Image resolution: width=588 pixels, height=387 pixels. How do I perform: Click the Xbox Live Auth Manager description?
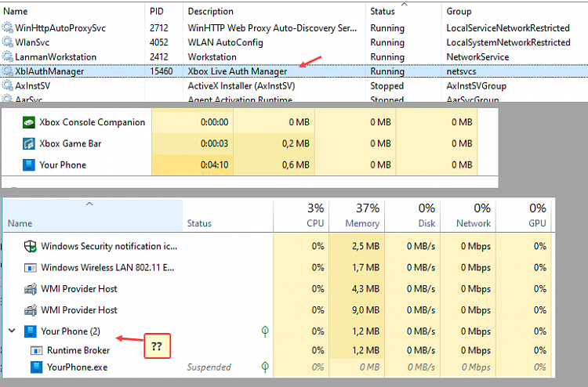(238, 71)
